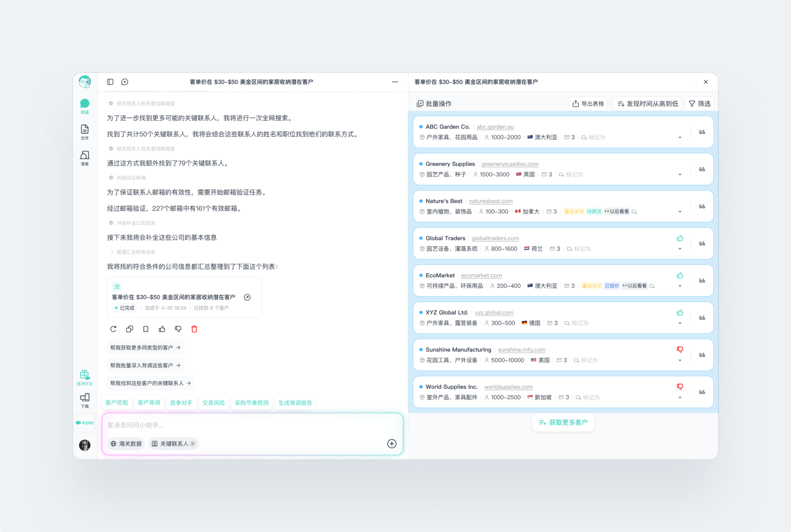The image size is (791, 532).
Task: Click 获取更多客户 button
Action: tap(563, 423)
